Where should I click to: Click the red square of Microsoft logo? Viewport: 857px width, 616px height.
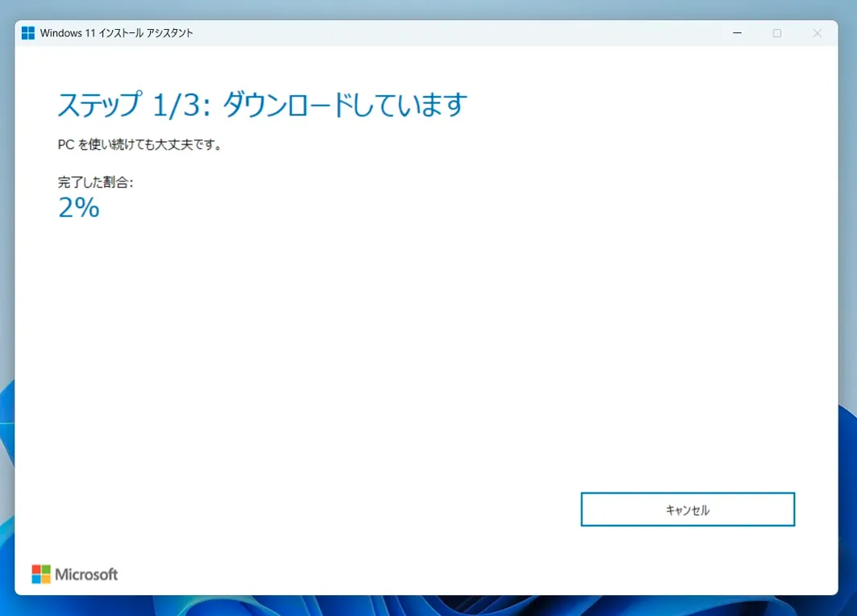tap(35, 569)
